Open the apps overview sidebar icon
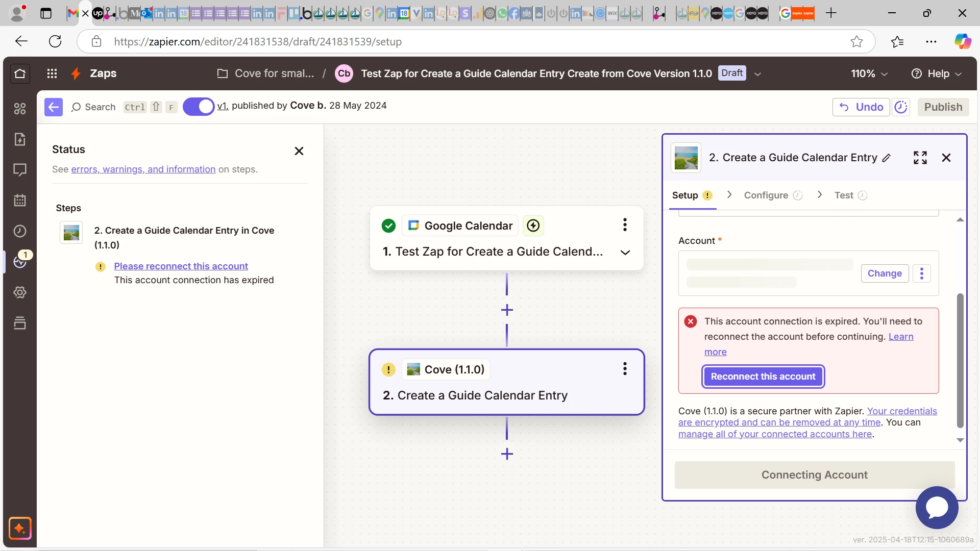 point(20,109)
